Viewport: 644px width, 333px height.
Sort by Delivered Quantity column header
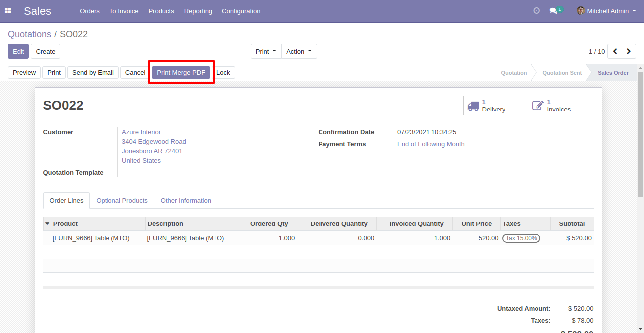[x=337, y=224]
